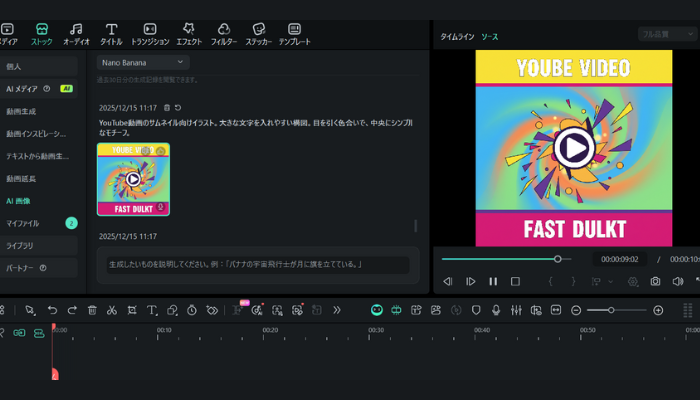Open the crop tool
700x400 pixels.
click(x=132, y=310)
